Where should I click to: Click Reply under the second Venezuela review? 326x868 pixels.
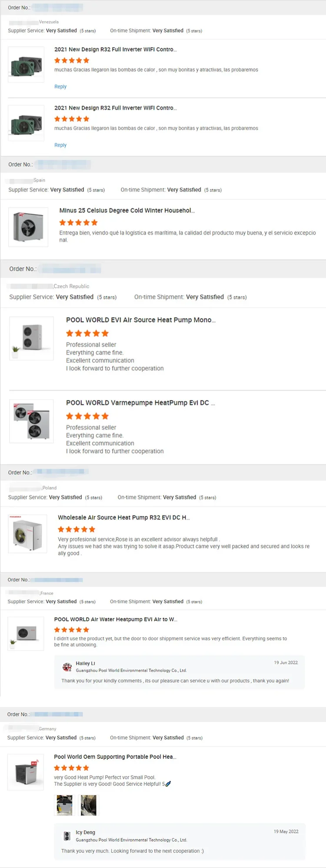point(60,145)
